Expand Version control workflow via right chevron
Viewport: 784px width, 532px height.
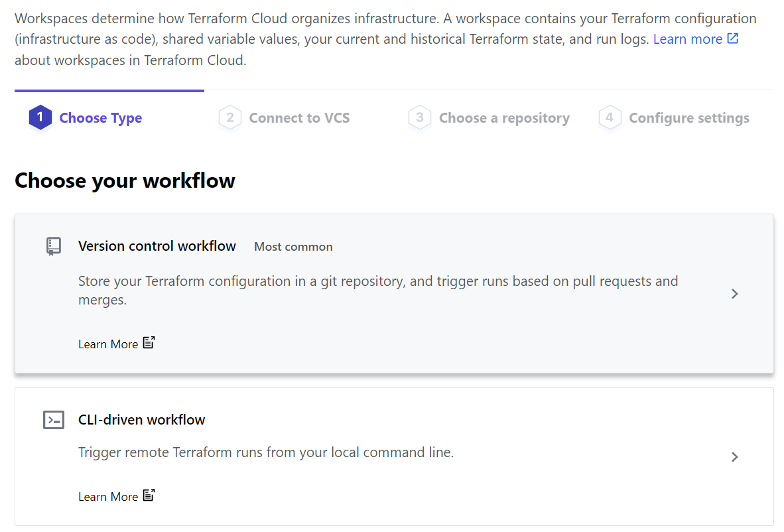[734, 294]
